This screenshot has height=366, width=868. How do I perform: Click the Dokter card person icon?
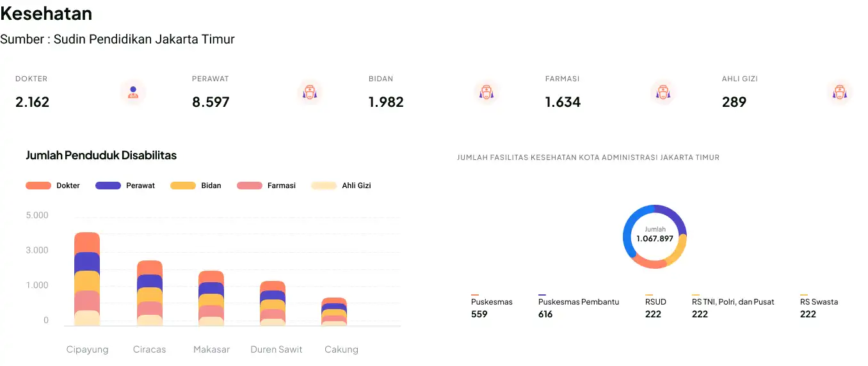[133, 92]
